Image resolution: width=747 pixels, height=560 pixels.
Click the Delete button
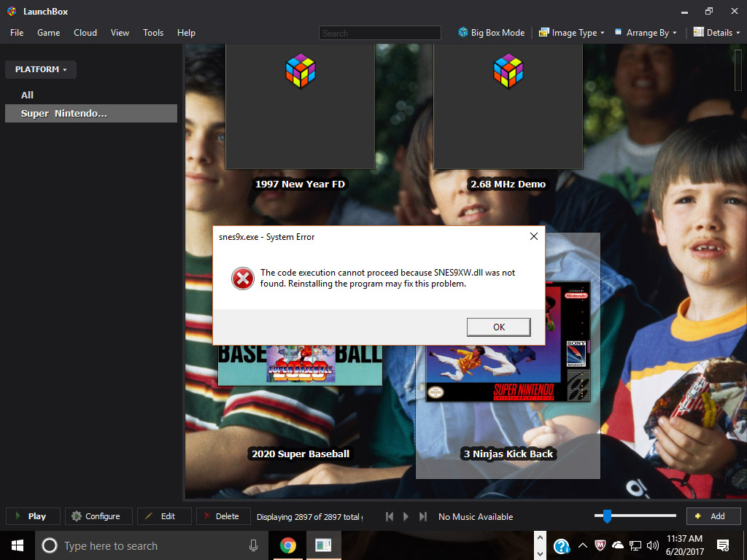223,516
